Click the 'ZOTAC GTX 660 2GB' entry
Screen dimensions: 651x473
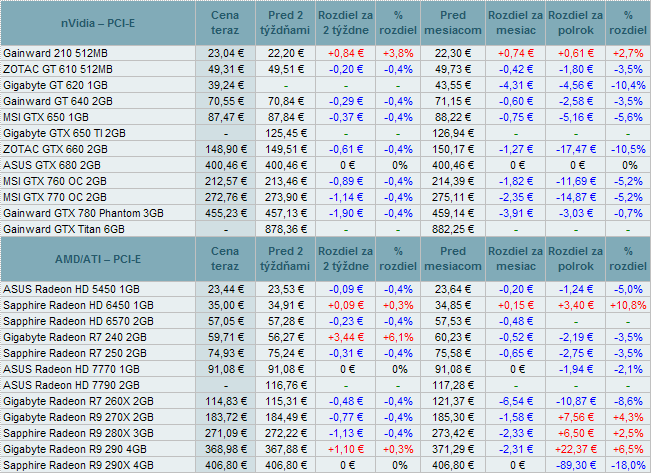tap(55, 149)
